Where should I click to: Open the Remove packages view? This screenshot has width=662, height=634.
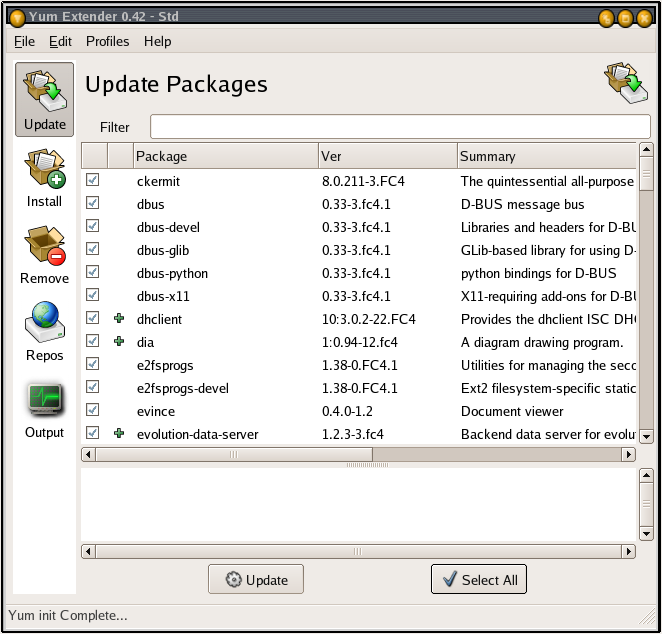tap(44, 255)
